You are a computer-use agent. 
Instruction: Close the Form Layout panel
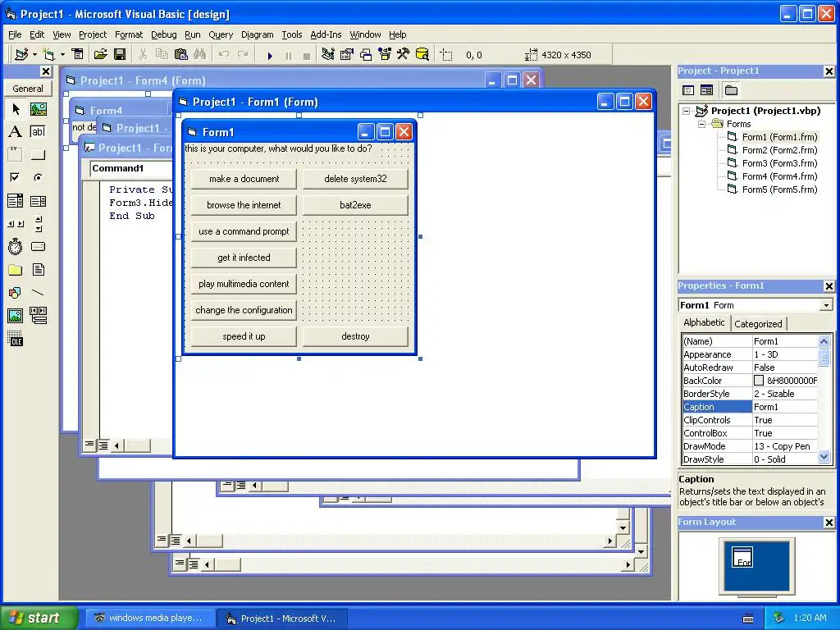point(829,523)
